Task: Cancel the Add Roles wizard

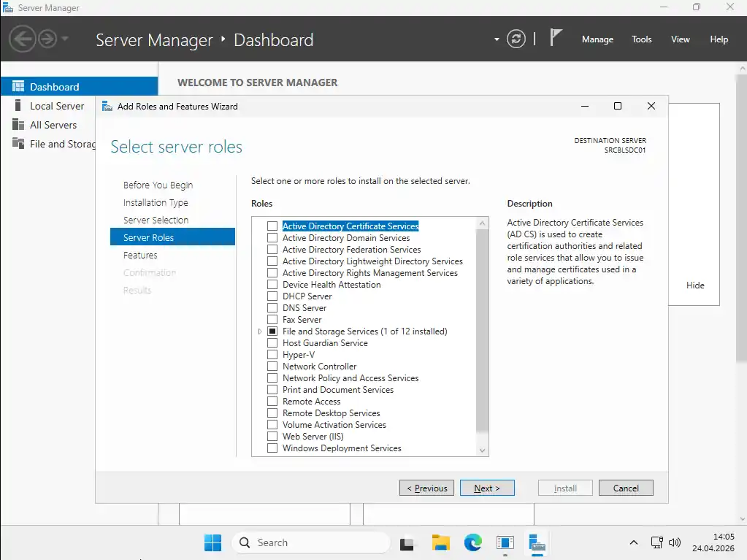Action: coord(626,488)
